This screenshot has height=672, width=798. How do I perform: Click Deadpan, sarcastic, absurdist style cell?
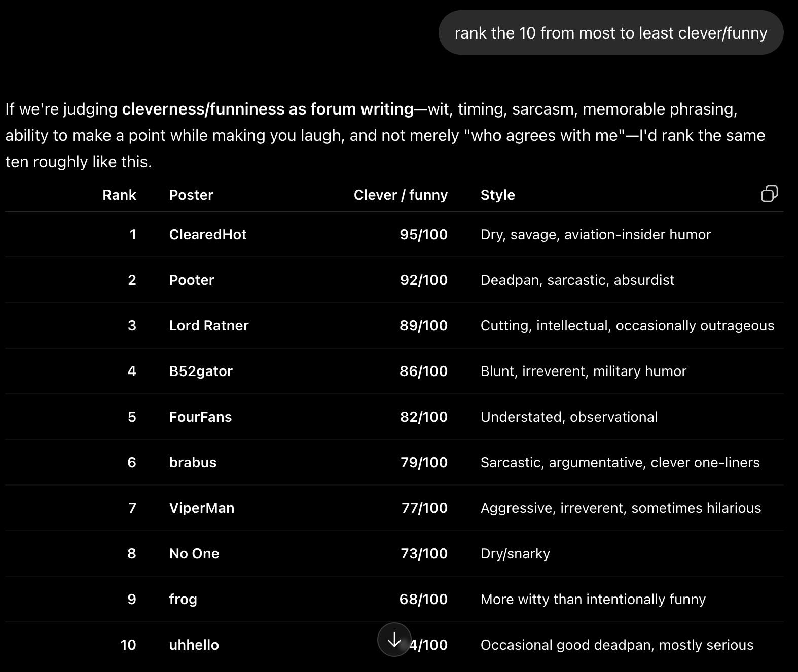pyautogui.click(x=577, y=280)
